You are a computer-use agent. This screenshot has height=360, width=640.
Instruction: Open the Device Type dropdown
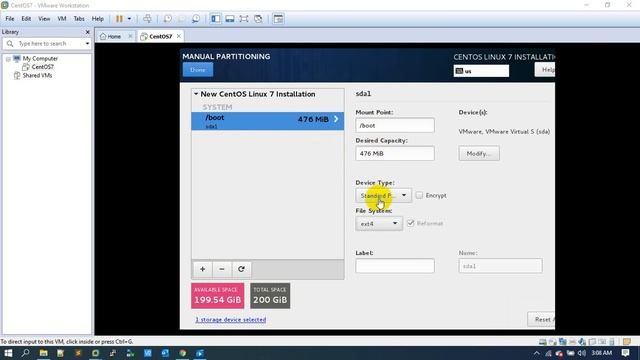[383, 196]
